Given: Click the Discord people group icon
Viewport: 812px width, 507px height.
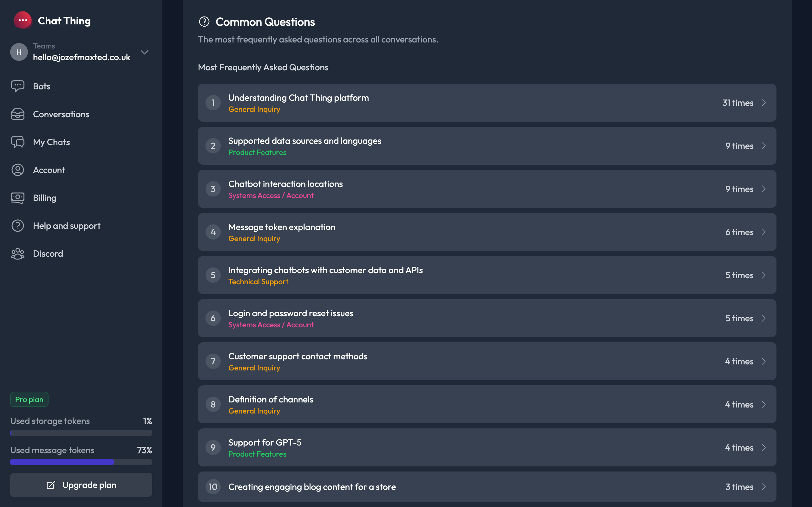Looking at the screenshot, I should click(x=17, y=254).
